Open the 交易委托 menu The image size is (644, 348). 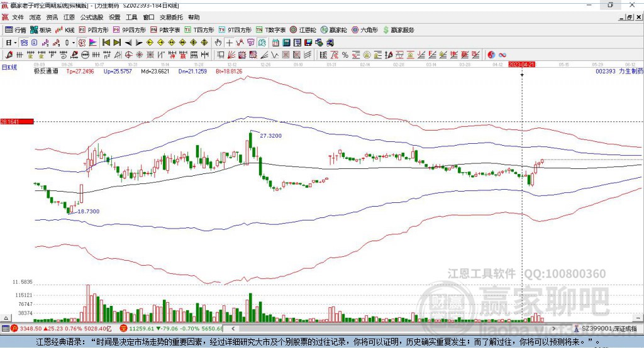point(171,17)
